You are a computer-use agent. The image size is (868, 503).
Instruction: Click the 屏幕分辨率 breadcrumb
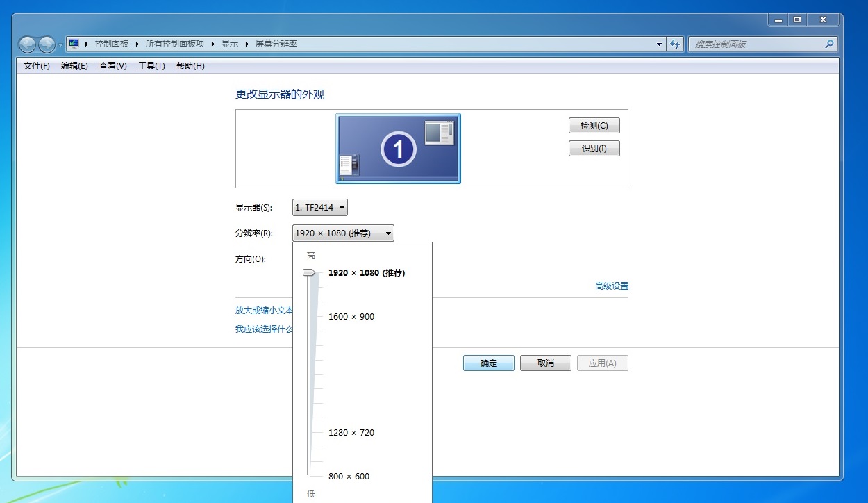coord(276,44)
